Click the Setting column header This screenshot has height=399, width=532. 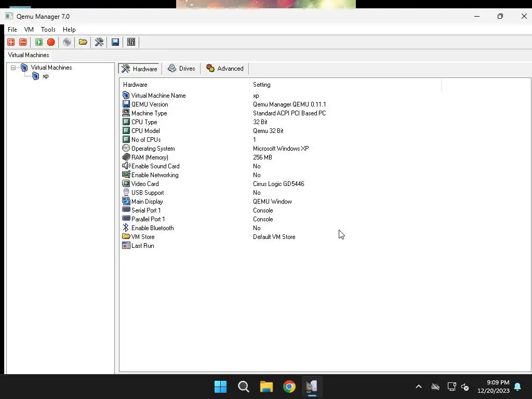coord(345,85)
